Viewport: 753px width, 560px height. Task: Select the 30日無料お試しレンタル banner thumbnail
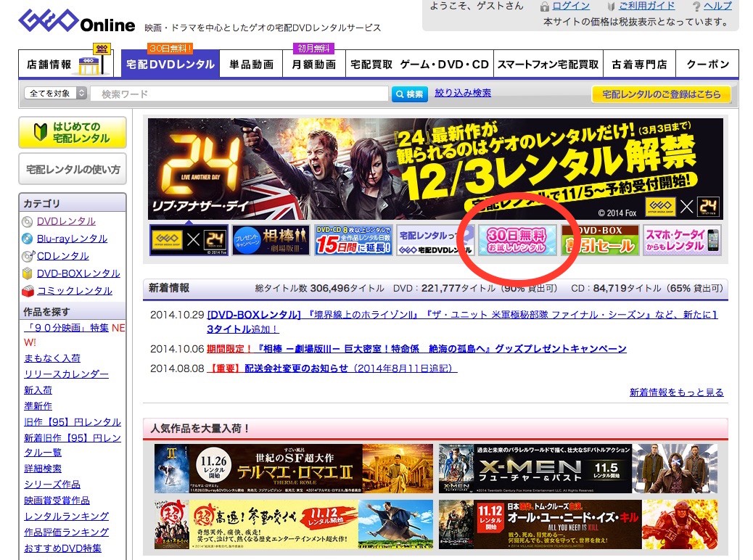point(517,239)
